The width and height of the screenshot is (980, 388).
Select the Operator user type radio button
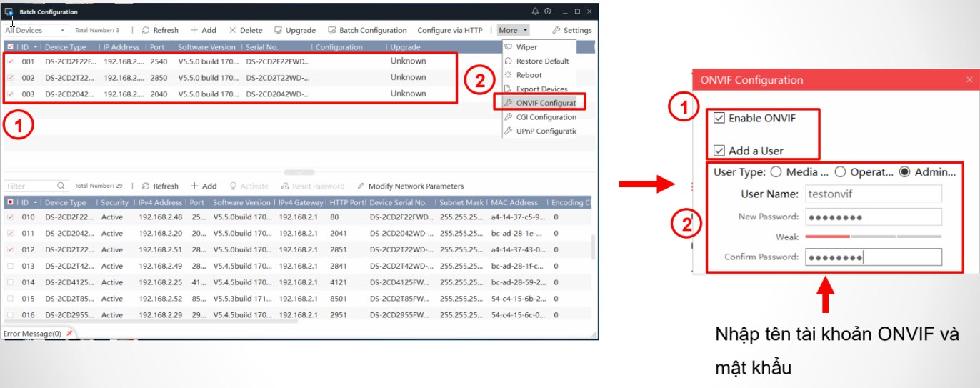pos(841,172)
